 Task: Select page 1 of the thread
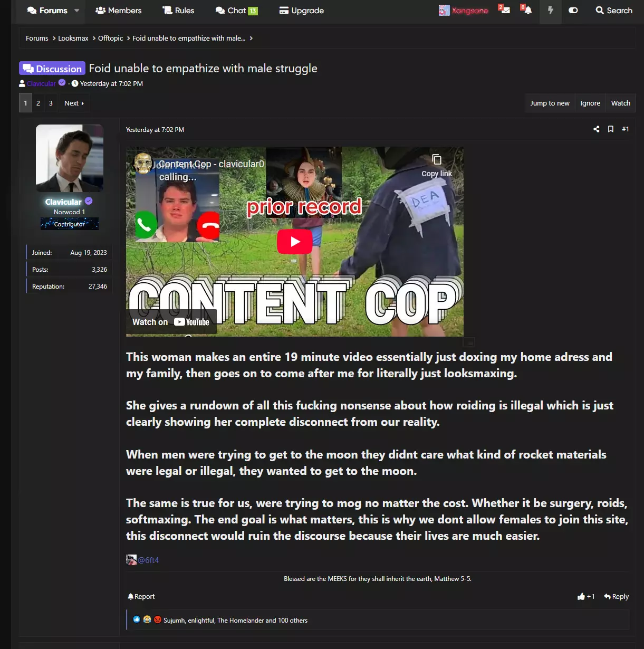coord(25,103)
